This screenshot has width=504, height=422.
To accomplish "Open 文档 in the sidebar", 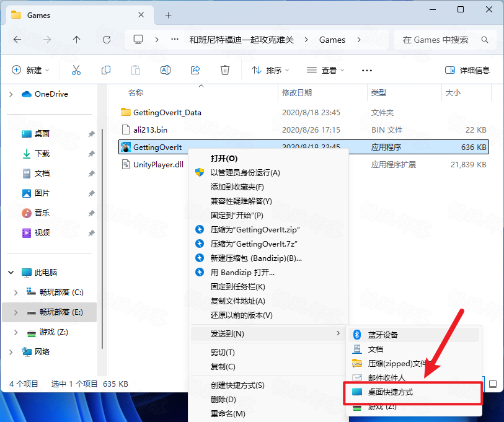I will [x=42, y=174].
